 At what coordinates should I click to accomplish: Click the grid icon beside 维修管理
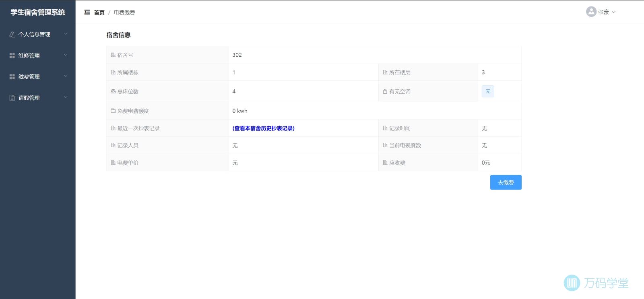tap(12, 56)
